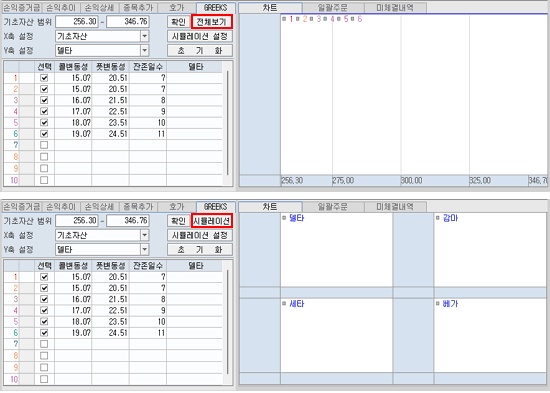Click the 전체보기 button
The image size is (550, 393).
[x=212, y=22]
